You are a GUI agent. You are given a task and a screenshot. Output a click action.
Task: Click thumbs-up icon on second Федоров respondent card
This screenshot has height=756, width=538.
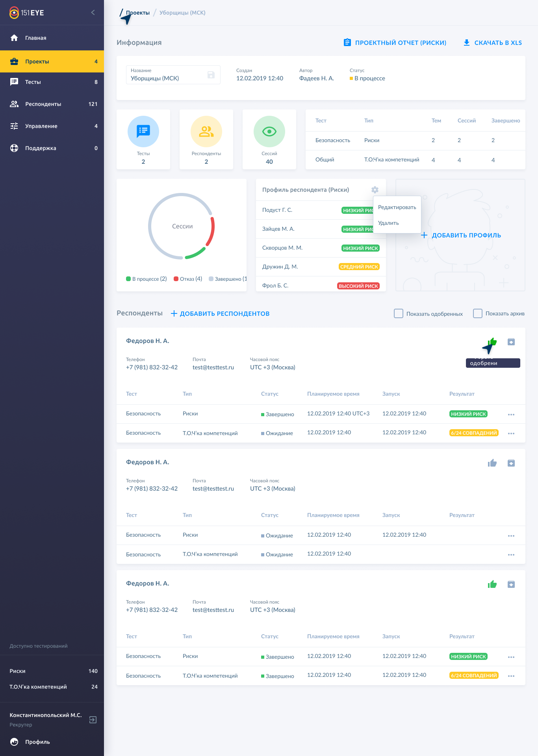pyautogui.click(x=492, y=463)
